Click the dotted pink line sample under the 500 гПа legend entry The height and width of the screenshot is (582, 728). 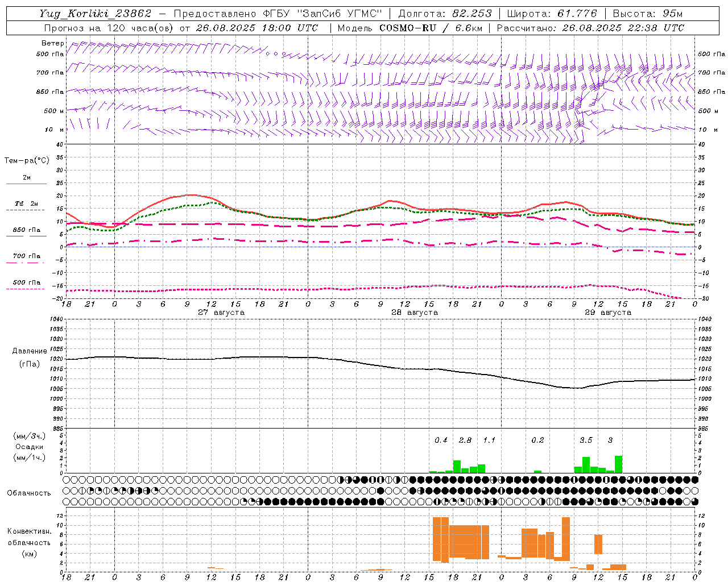[26, 289]
